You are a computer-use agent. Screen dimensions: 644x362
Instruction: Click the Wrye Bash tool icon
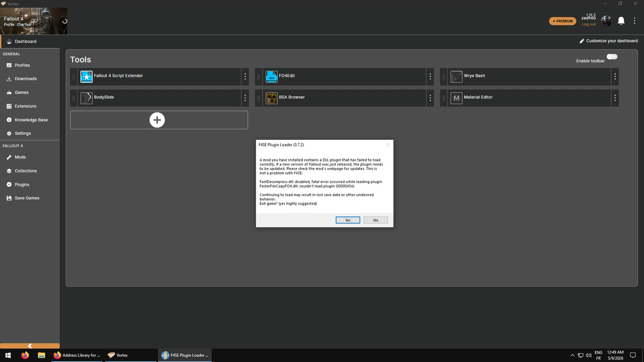point(456,76)
